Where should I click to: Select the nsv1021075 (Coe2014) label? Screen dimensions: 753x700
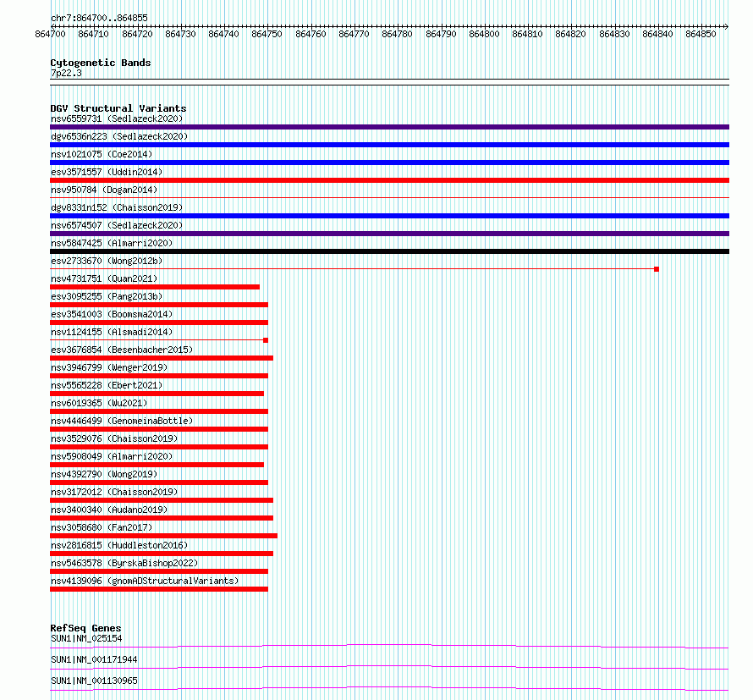tap(102, 154)
